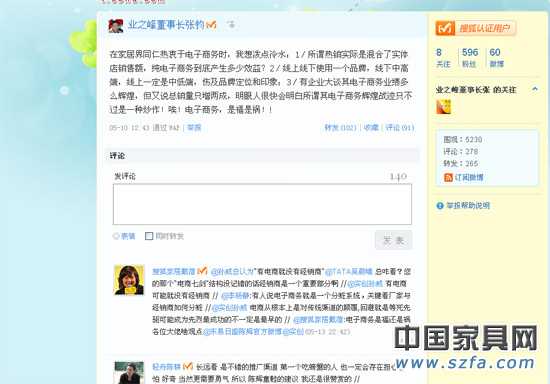550x384 pixels.
Task: Open the @李杨静 mention in first comment
Action: pos(235,296)
